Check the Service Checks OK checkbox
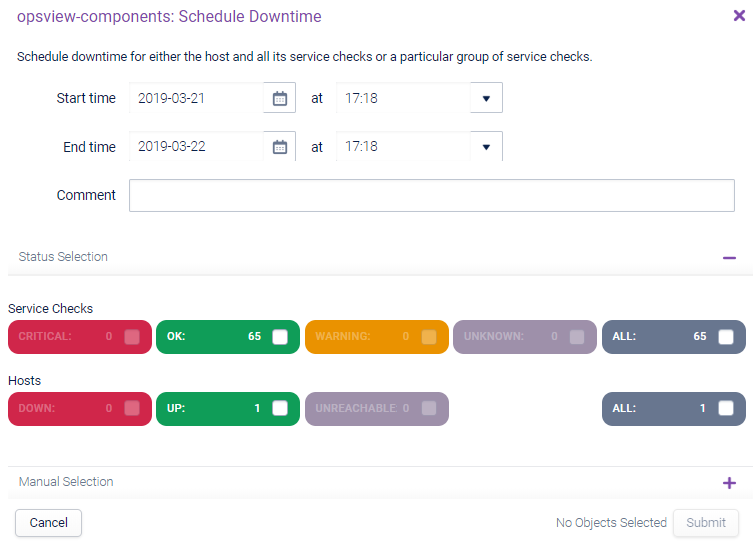The height and width of the screenshot is (547, 754). click(280, 336)
